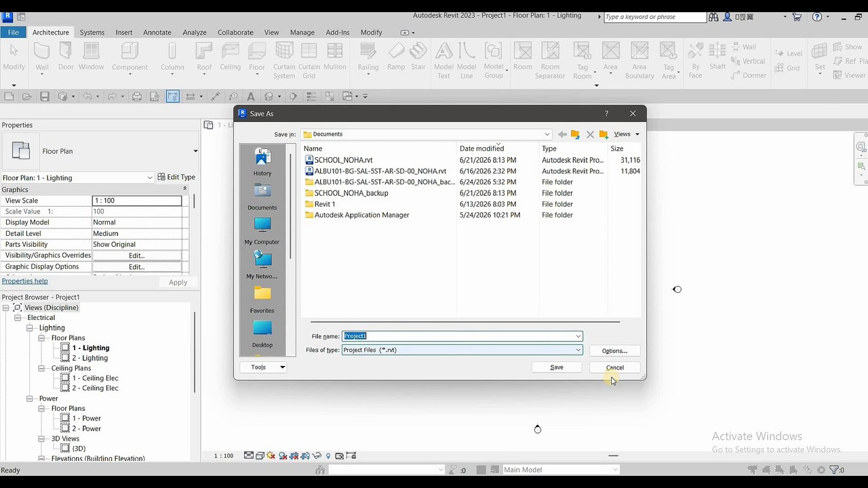Open Favorites in Save As sidebar
This screenshot has height=488, width=868.
(x=262, y=300)
